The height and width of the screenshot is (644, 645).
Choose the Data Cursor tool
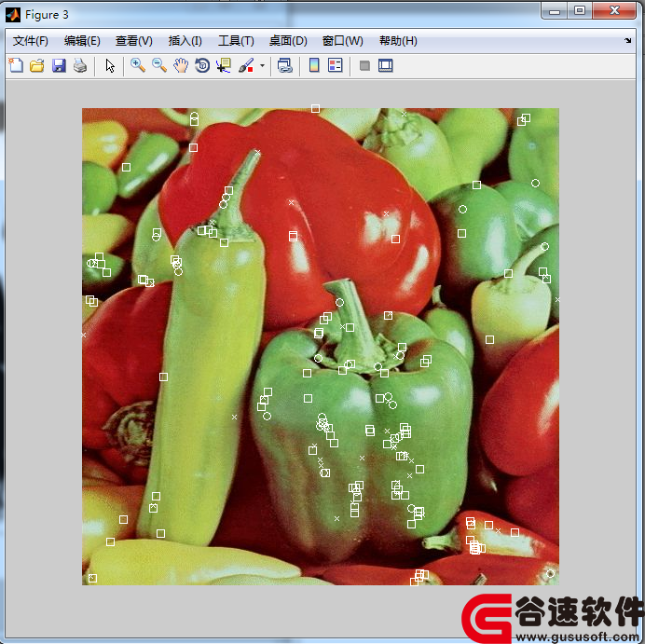(x=224, y=65)
